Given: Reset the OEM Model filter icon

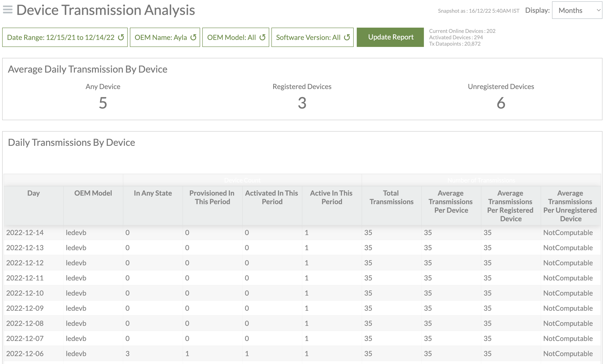Looking at the screenshot, I should tap(262, 37).
